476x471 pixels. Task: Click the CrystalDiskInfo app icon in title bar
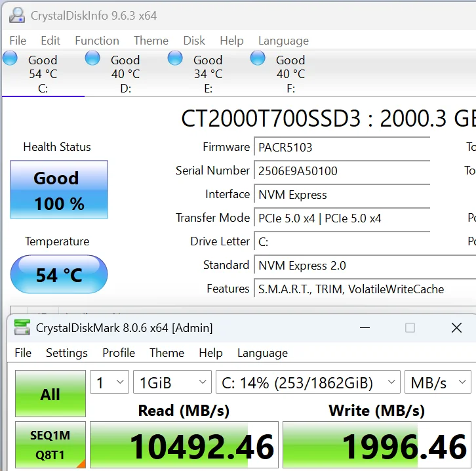[17, 15]
